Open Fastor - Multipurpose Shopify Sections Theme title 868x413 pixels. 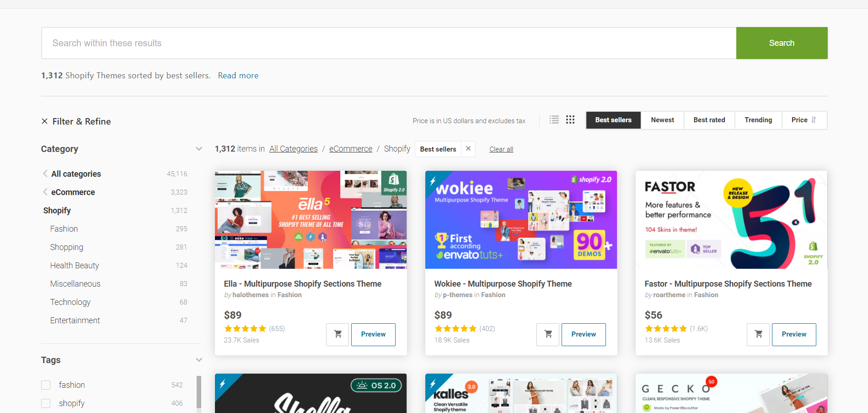tap(728, 284)
